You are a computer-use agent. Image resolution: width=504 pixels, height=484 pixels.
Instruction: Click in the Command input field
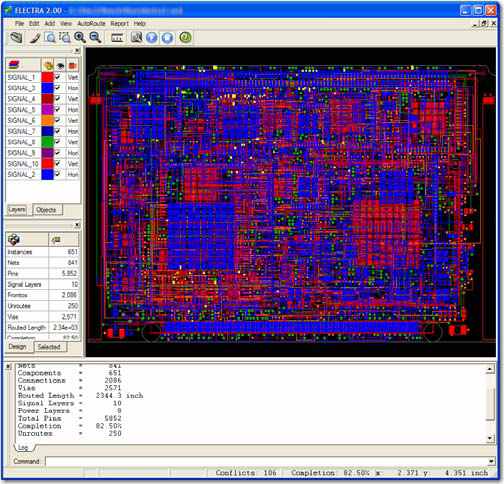(x=266, y=461)
